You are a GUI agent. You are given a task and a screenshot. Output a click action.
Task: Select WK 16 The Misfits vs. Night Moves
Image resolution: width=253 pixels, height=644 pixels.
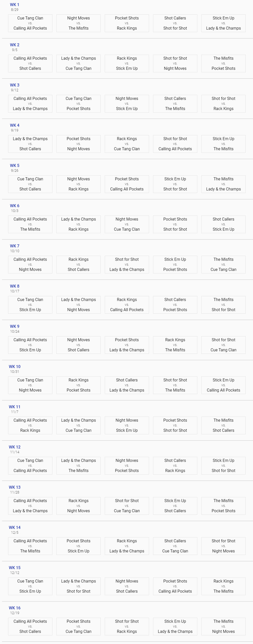coord(223,627)
